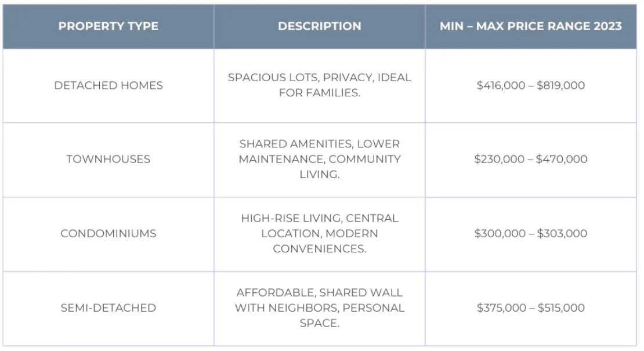Image resolution: width=644 pixels, height=351 pixels.
Task: Click the PROPERTY TYPE column header
Action: (108, 27)
